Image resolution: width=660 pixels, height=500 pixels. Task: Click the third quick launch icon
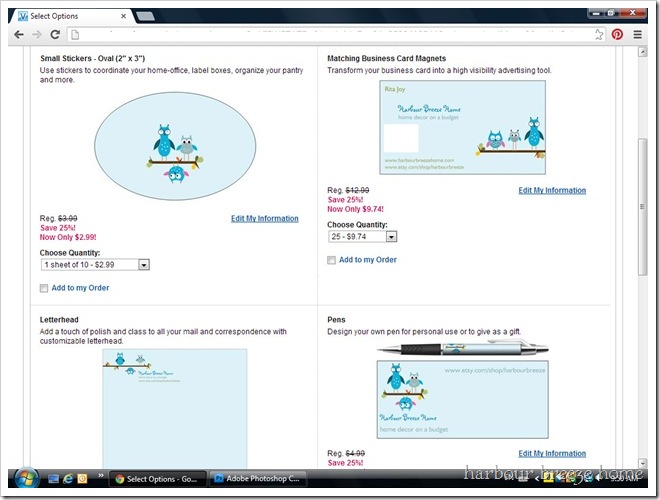pyautogui.click(x=82, y=479)
